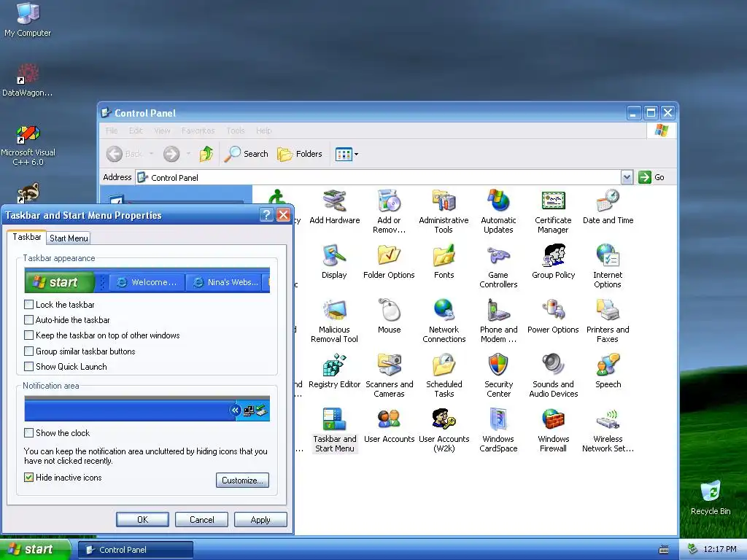Screen dimensions: 747x560
Task: Open the Windows start button
Action: click(35, 550)
